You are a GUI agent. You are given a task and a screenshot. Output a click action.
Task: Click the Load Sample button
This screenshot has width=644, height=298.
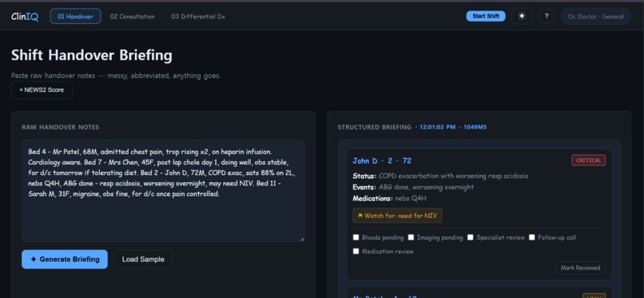click(143, 260)
